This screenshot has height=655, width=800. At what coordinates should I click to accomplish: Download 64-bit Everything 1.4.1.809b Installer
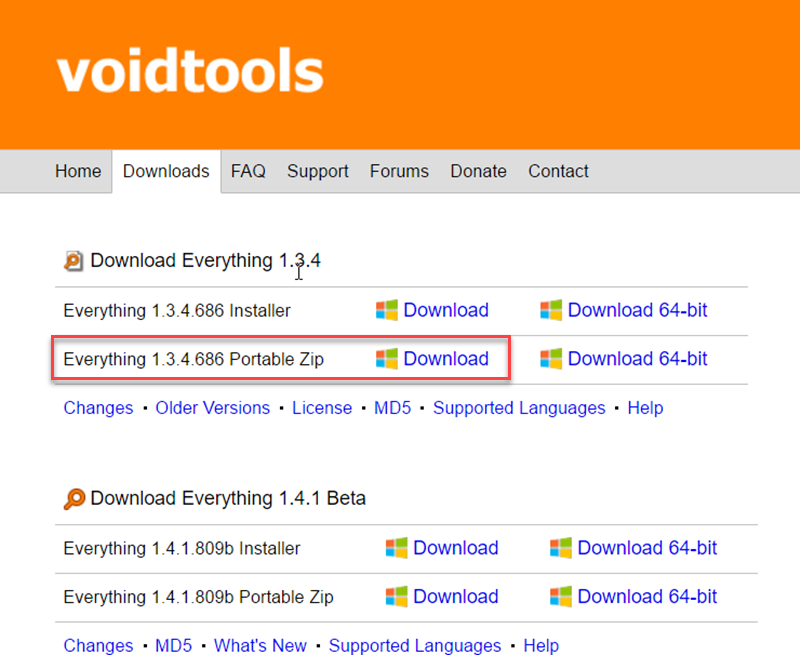[647, 548]
